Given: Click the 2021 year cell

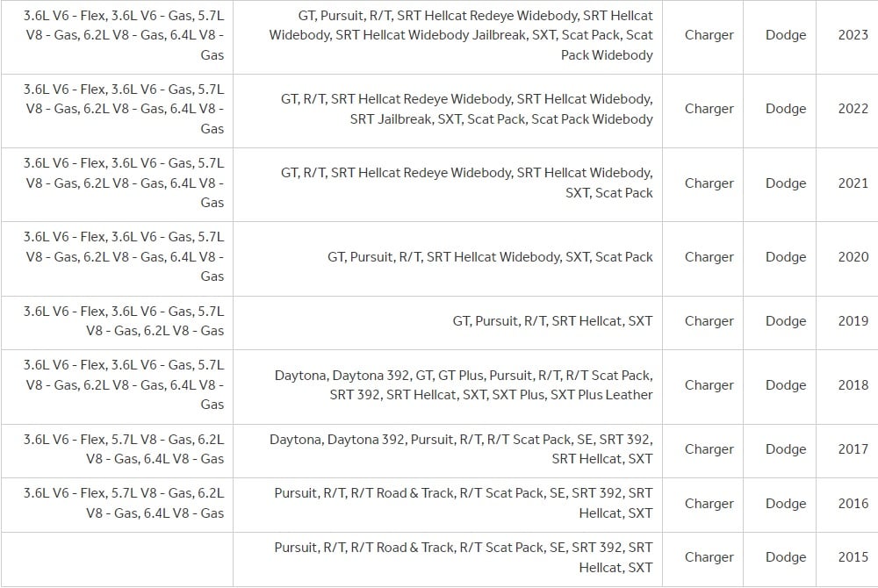Looking at the screenshot, I should 853,183.
